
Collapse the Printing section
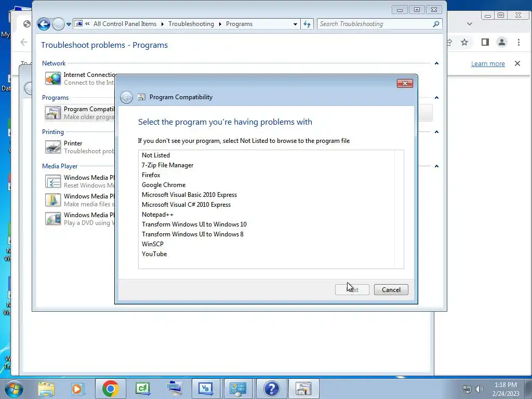click(436, 131)
